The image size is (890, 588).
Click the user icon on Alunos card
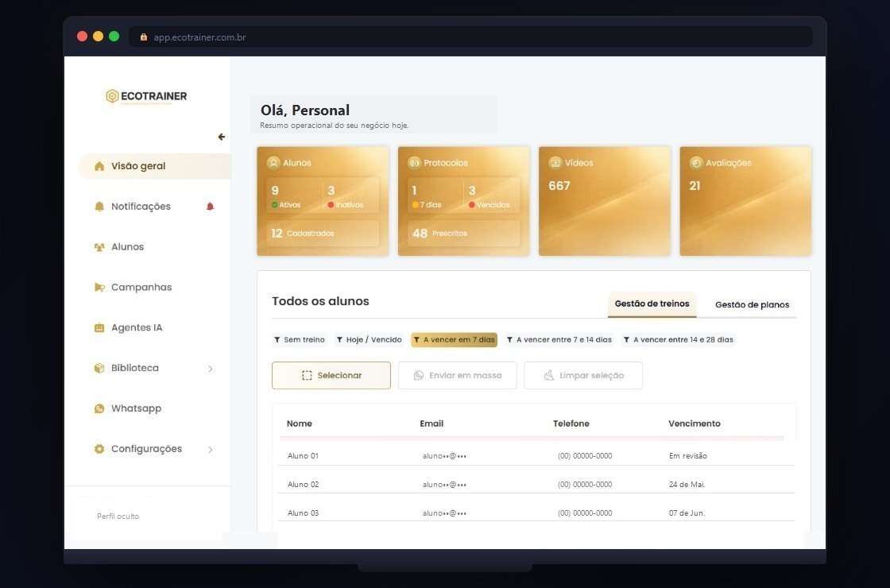tap(273, 163)
